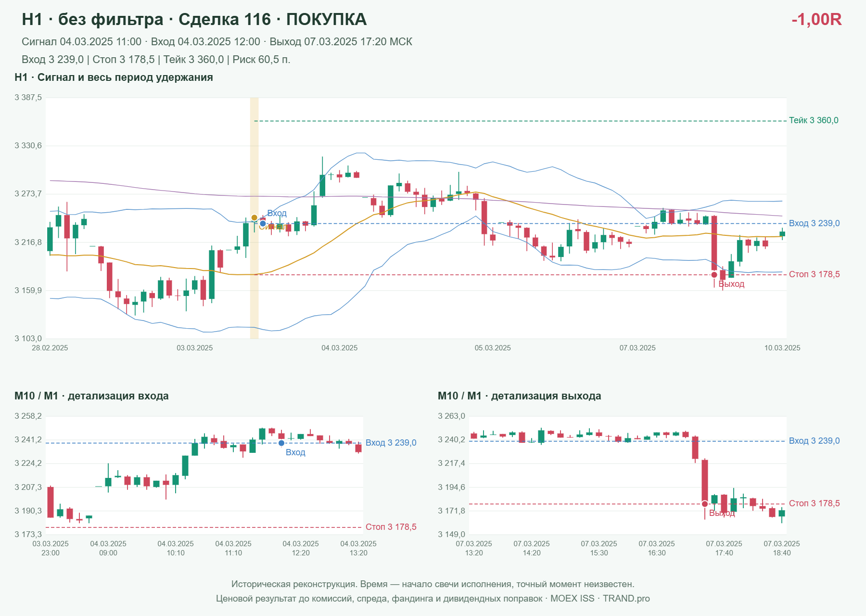Click the 'M10 / M1 · детализация выхода' heading
Image resolution: width=866 pixels, height=616 pixels.
[520, 396]
